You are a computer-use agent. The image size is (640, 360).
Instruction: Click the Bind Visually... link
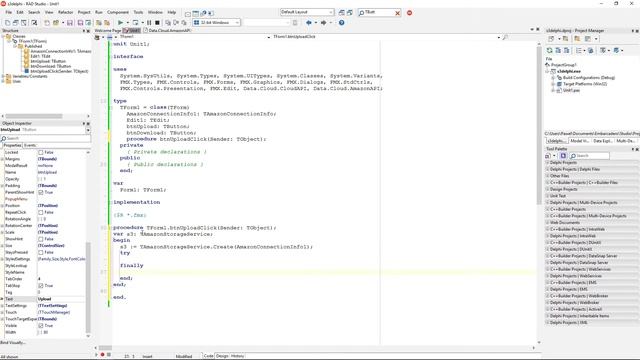[13, 342]
